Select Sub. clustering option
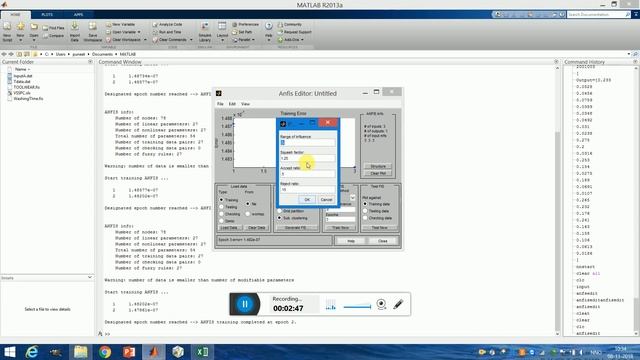 280,218
